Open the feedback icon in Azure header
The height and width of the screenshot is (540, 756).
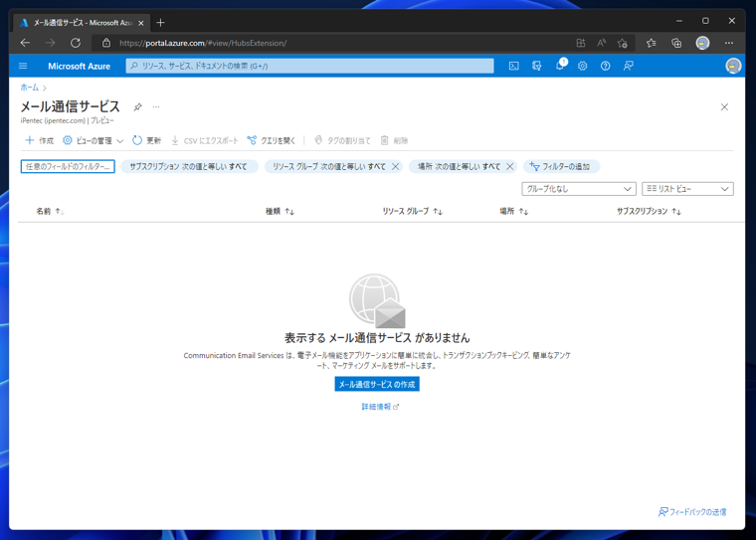(x=629, y=66)
